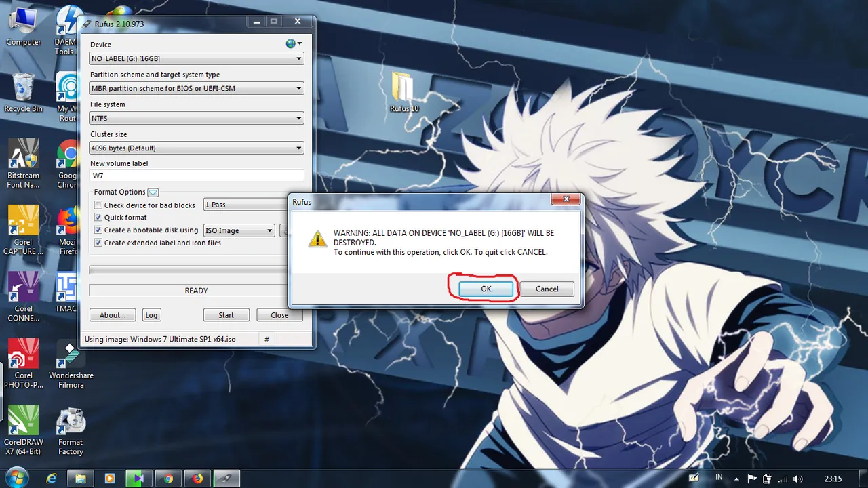Click OK to confirm data destruction
This screenshot has width=868, height=488.
pyautogui.click(x=486, y=289)
